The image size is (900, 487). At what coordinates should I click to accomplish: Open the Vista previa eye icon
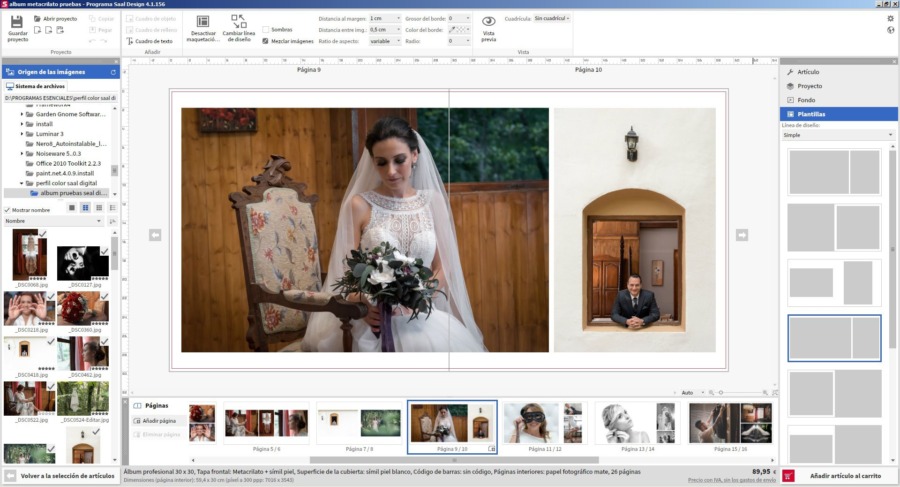[x=488, y=22]
